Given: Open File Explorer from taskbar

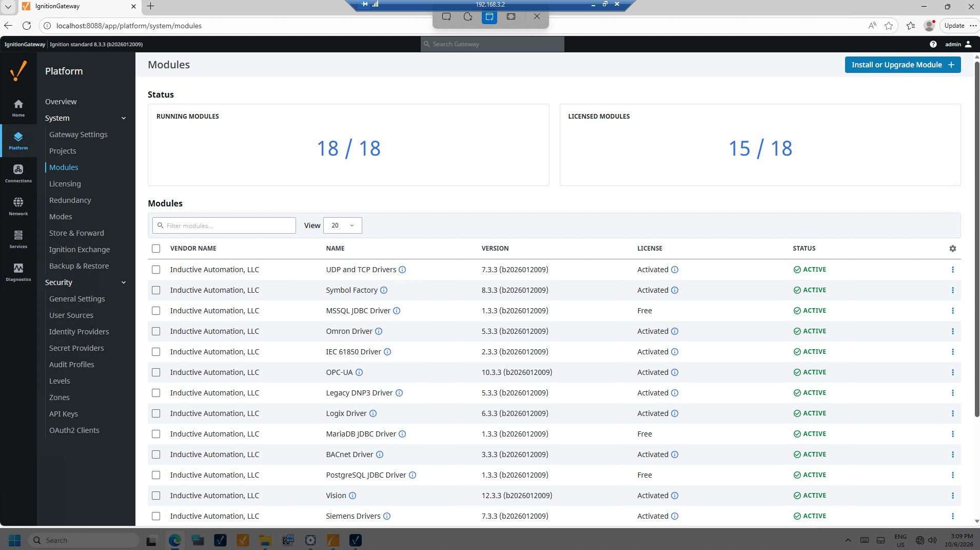Looking at the screenshot, I should tap(265, 540).
